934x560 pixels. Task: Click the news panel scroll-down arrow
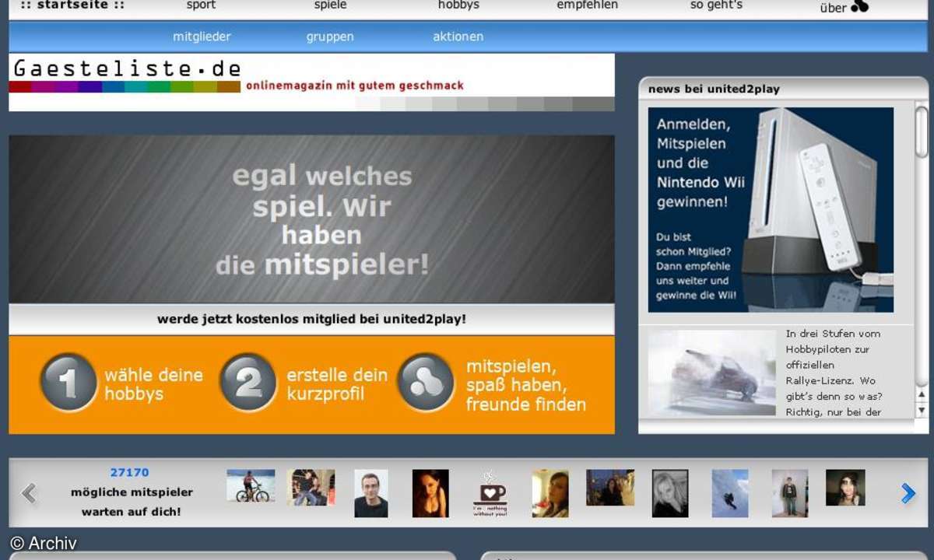click(922, 410)
